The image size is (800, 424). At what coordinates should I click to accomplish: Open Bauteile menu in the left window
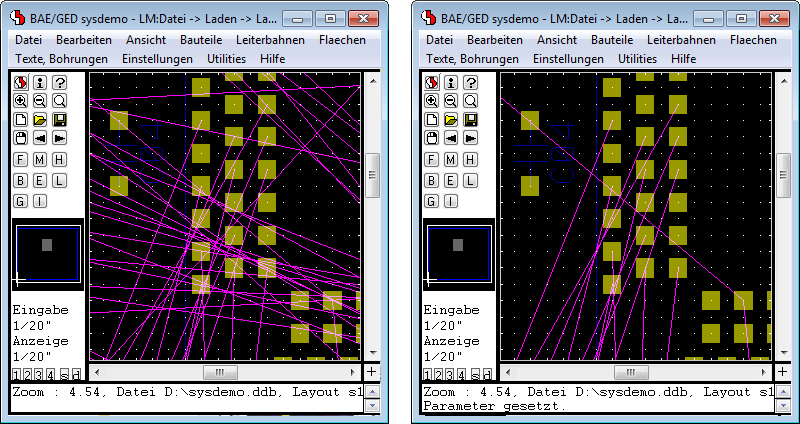(x=200, y=40)
